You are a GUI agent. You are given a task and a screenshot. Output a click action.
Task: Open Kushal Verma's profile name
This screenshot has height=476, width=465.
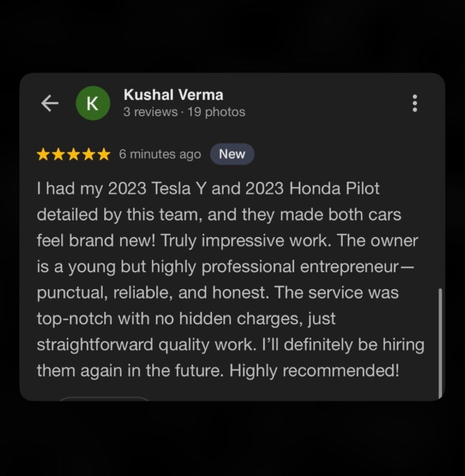click(173, 95)
